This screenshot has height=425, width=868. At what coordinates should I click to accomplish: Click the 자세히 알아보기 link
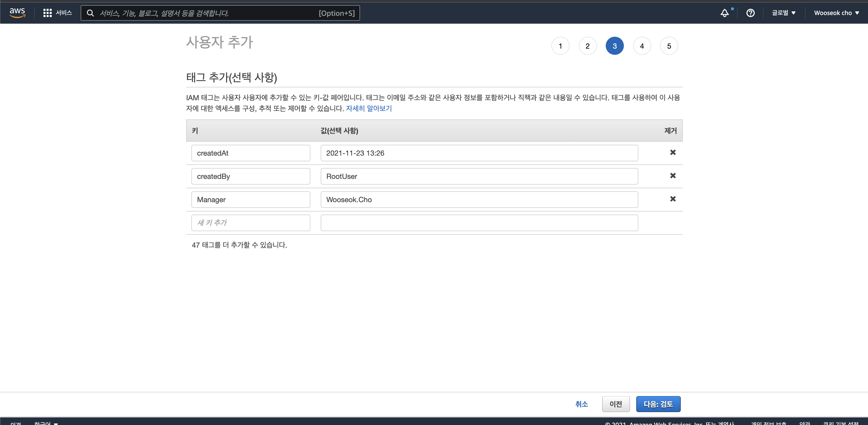(369, 108)
